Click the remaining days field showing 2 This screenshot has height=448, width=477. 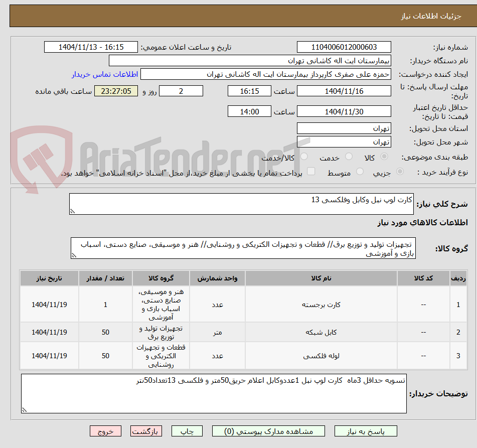(x=181, y=91)
